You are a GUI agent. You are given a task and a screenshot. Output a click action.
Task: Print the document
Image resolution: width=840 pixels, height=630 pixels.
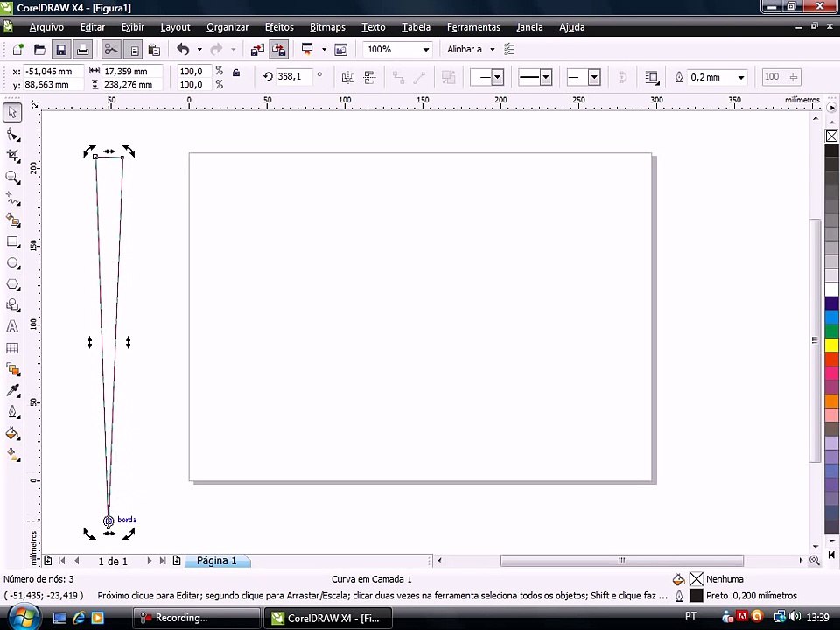82,49
